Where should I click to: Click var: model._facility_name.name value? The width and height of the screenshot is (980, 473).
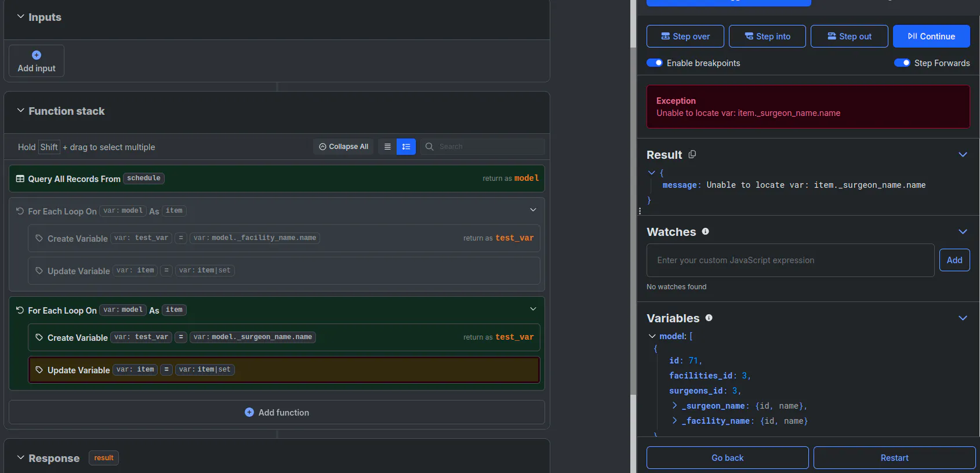(255, 238)
